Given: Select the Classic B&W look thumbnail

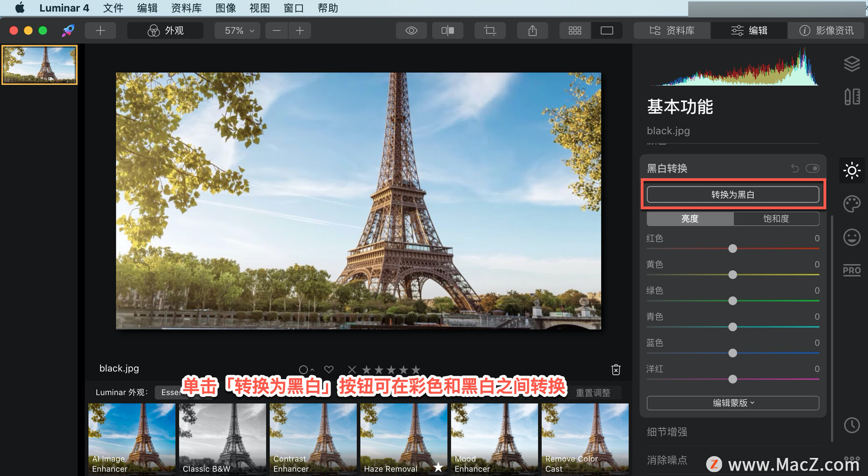Looking at the screenshot, I should [222, 437].
